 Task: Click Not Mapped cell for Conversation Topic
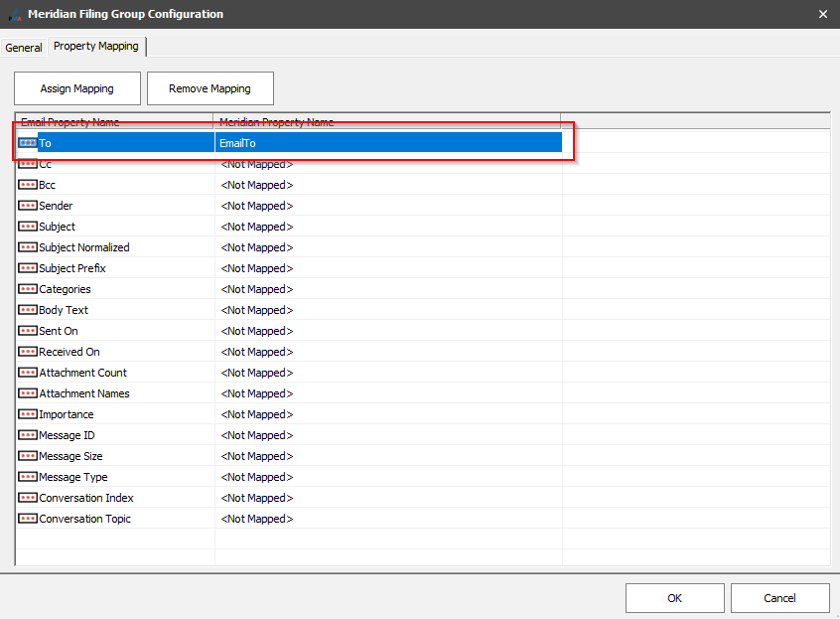pyautogui.click(x=388, y=519)
